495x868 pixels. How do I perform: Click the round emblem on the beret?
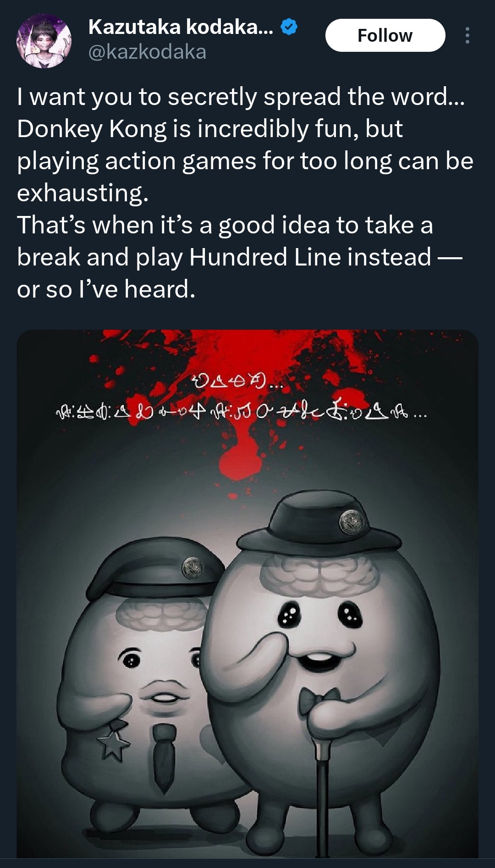tap(193, 568)
